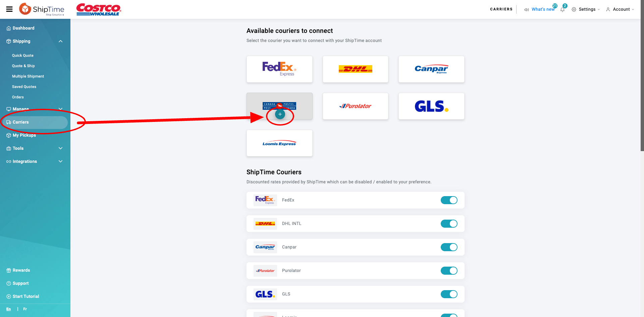Open My Pickups from the sidebar
Screen dimensions: 644x317
24,135
